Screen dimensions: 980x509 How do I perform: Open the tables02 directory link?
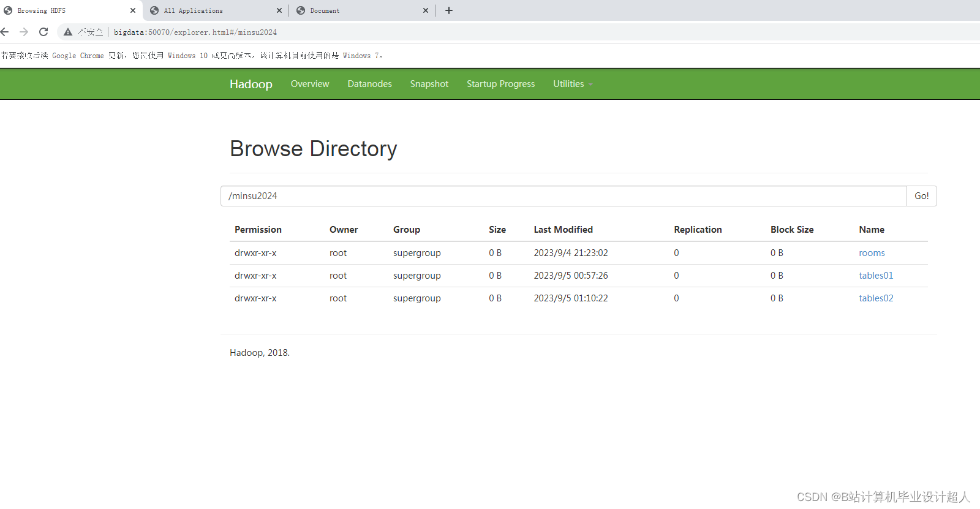tap(876, 298)
